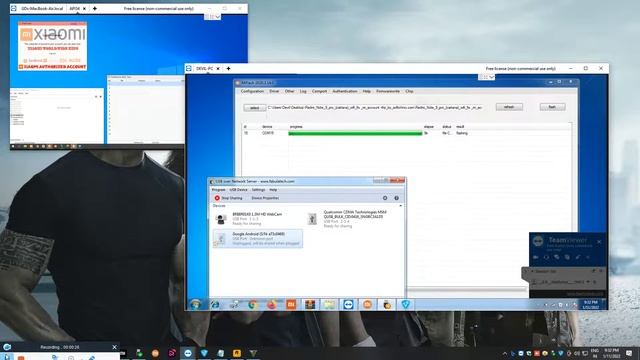Open Firefox in the remote Windows 7 taskbar
The width and height of the screenshot is (640, 360).
pos(272,304)
